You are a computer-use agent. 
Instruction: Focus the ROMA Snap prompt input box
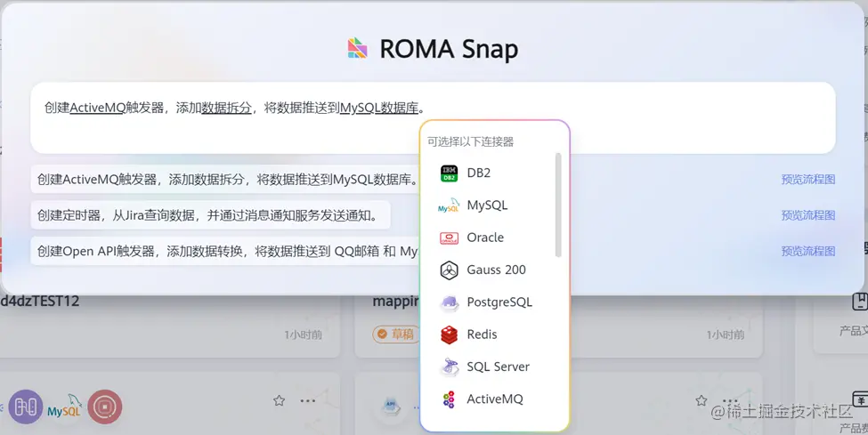433,118
